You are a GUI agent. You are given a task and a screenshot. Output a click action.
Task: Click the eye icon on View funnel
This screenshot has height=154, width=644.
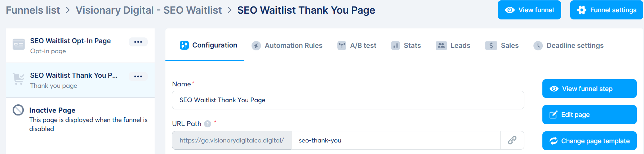click(x=510, y=10)
